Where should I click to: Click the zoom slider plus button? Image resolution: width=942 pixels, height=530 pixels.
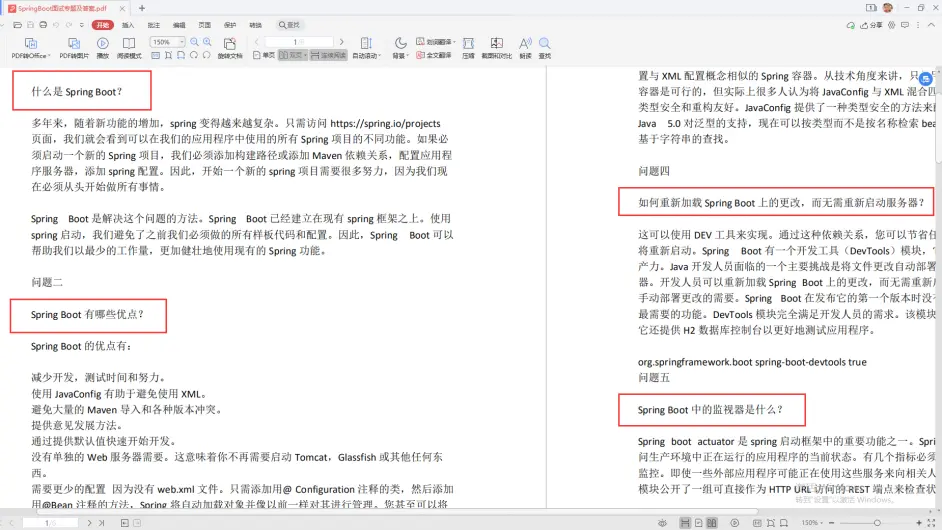[x=919, y=523]
